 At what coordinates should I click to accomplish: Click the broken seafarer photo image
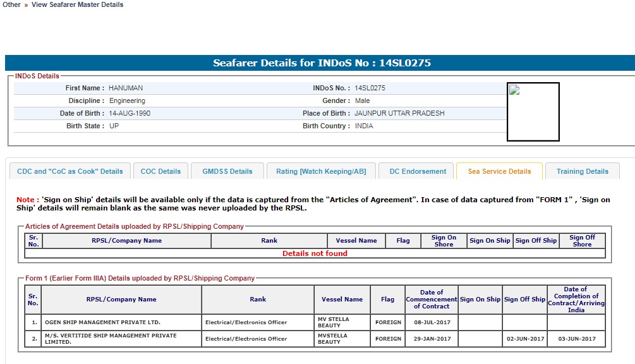(x=533, y=112)
